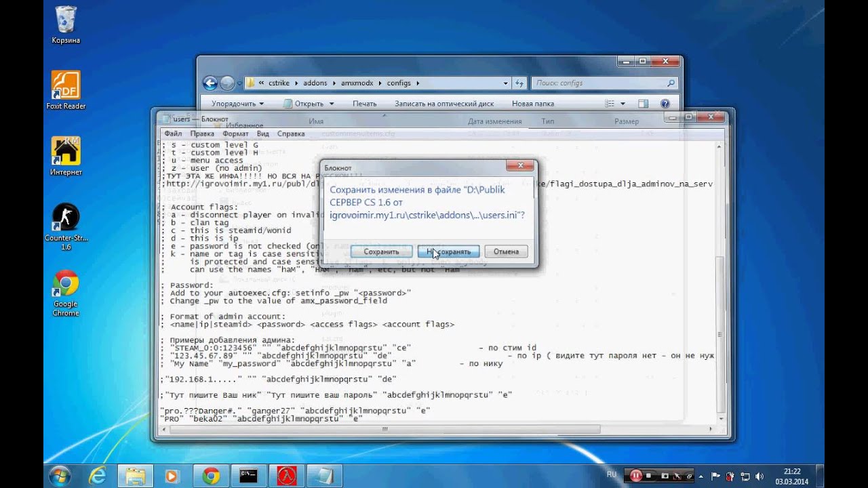The height and width of the screenshot is (488, 868).
Task: Click the amxmodx breadcrumb in Explorer address bar
Action: point(357,83)
